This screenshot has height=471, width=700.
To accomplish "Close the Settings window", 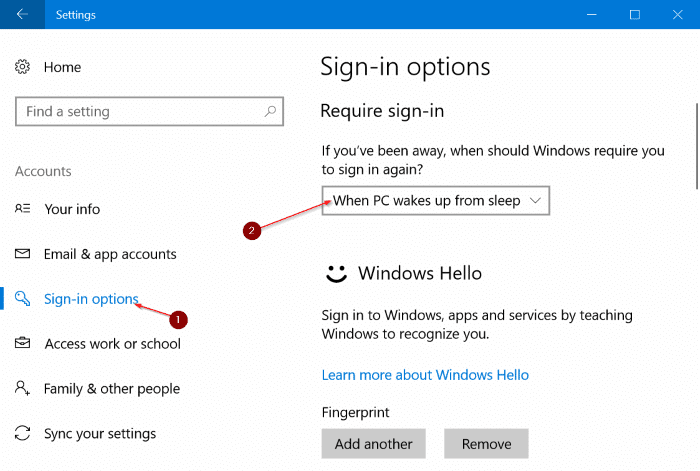I will tap(678, 14).
